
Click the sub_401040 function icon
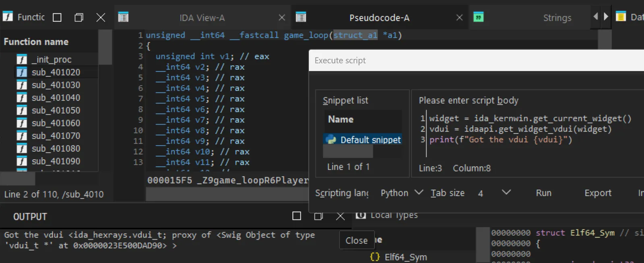point(22,98)
